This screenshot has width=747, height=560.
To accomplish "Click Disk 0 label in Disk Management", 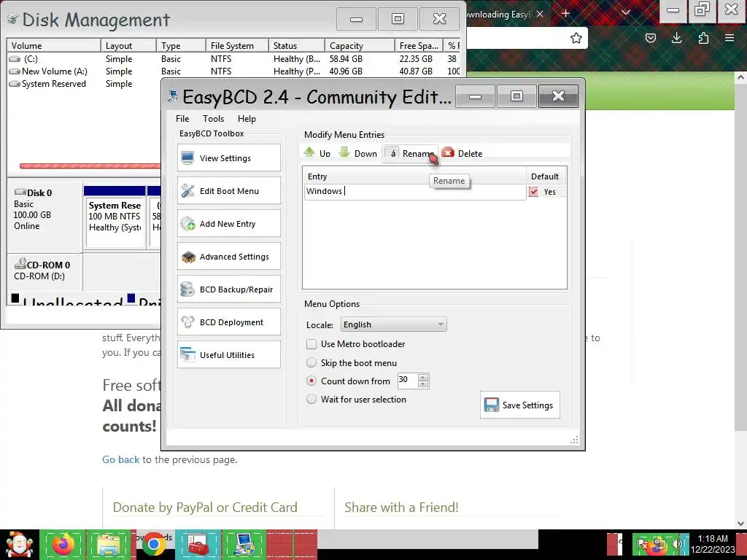I will (x=39, y=192).
